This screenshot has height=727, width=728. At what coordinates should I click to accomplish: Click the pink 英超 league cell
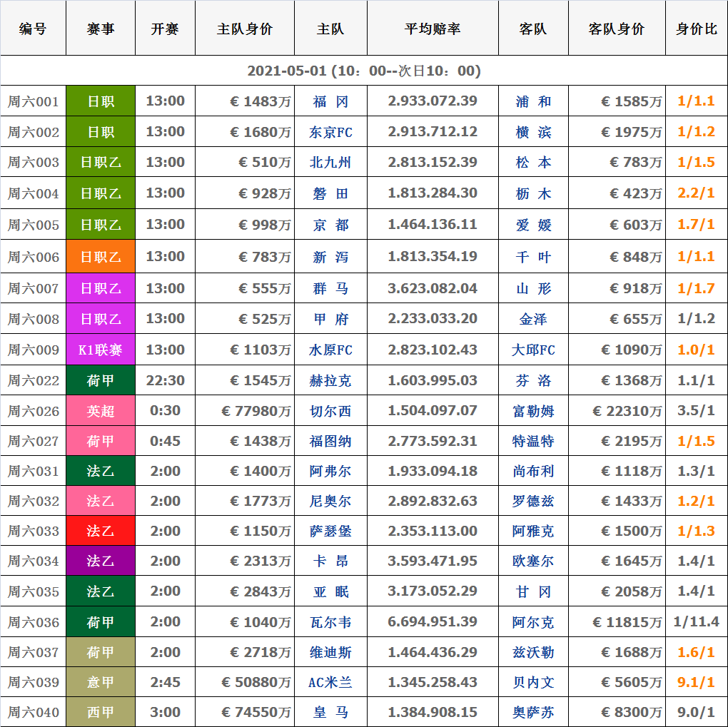pos(101,411)
